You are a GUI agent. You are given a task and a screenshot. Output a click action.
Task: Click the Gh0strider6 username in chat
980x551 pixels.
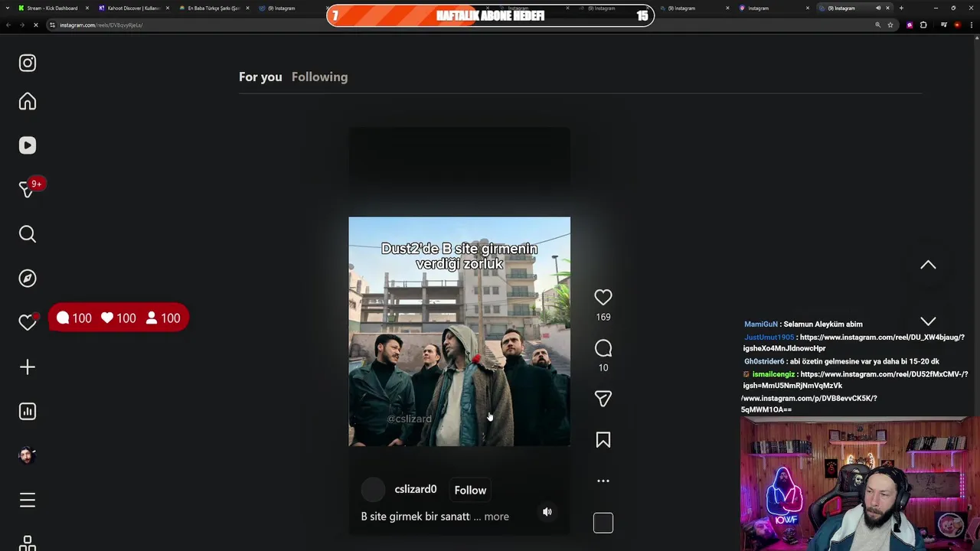pos(764,361)
